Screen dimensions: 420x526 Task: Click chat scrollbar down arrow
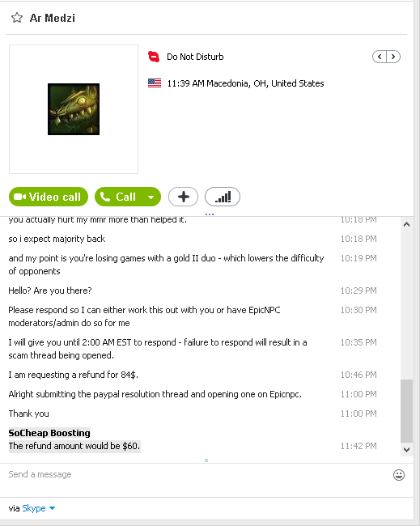coord(406,450)
